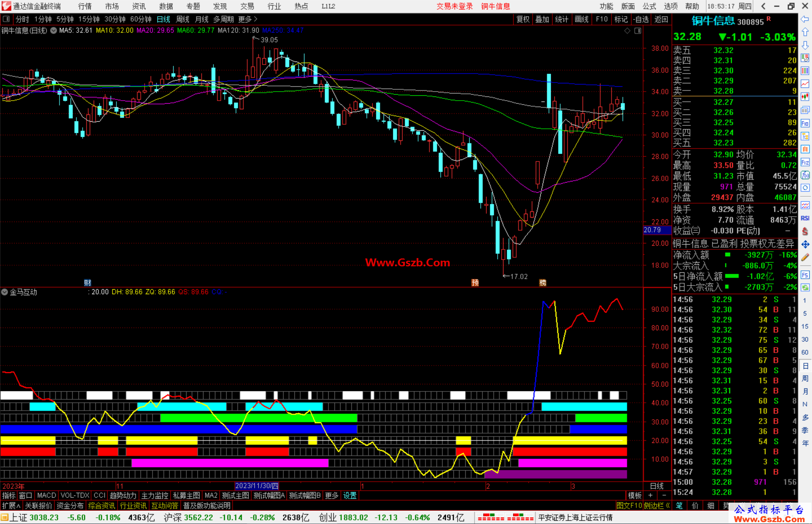Open the f(x) formula icon in sidebar
This screenshot has width=812, height=524.
click(805, 175)
